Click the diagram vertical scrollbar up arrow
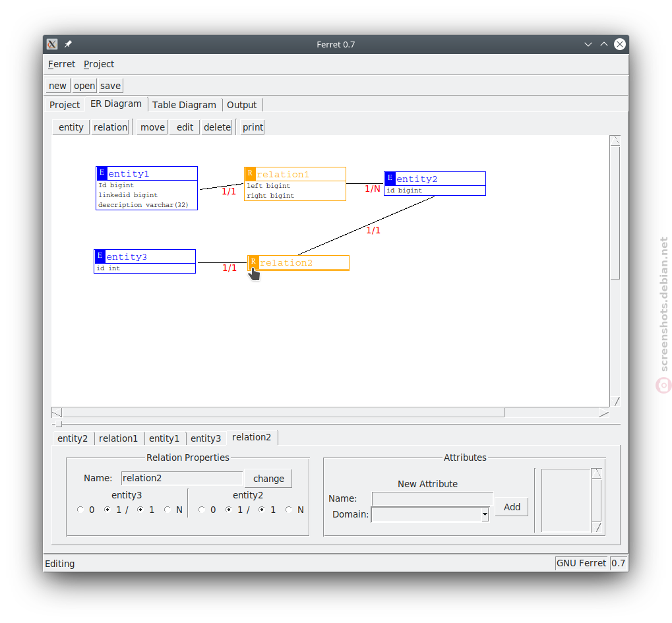Viewport: 672px width, 623px height. pos(615,140)
